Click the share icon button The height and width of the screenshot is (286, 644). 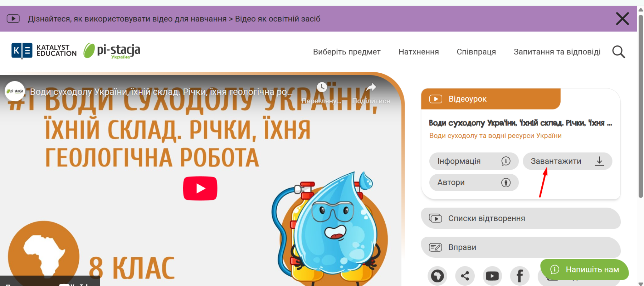465,276
